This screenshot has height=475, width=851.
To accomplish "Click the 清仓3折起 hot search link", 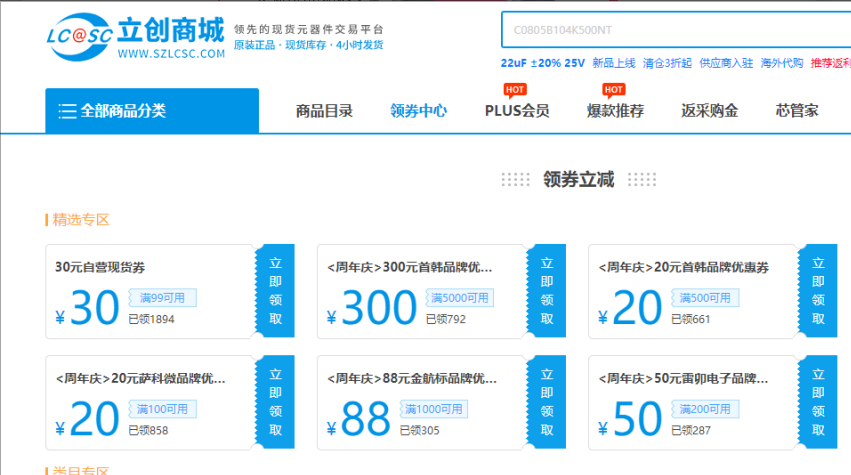I will tap(666, 62).
